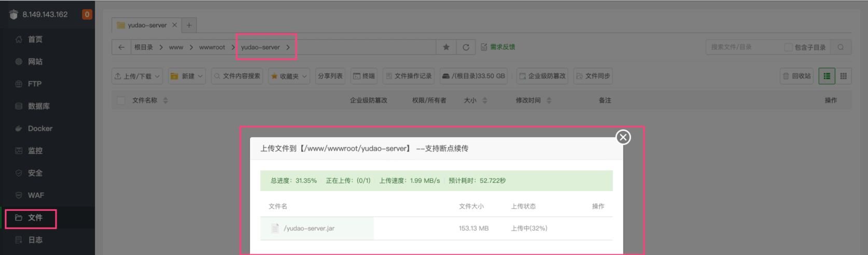Refresh the file list
The width and height of the screenshot is (868, 255).
click(466, 47)
